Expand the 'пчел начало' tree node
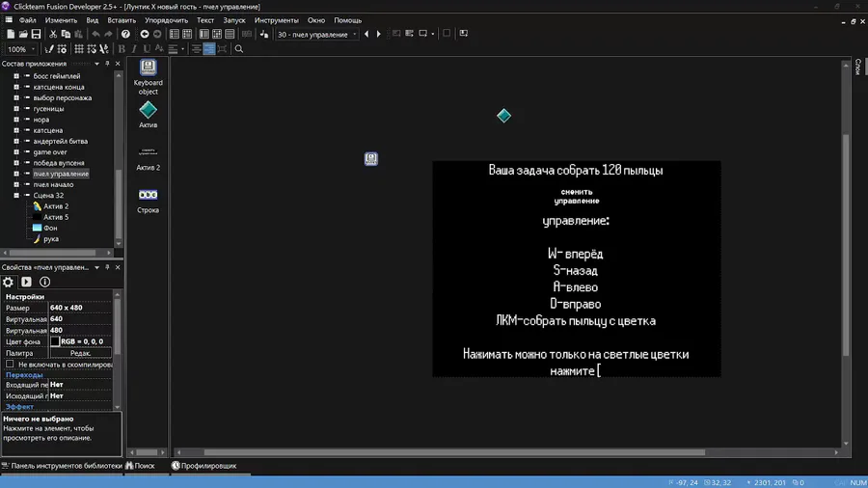 [x=16, y=184]
